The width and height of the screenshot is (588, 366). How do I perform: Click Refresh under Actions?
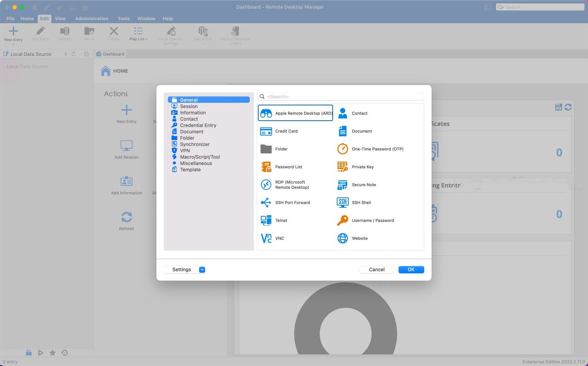tap(127, 221)
